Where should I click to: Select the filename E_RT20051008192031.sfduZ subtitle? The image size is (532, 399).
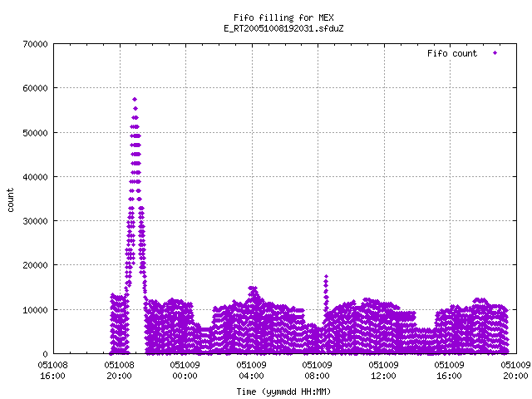pos(283,28)
